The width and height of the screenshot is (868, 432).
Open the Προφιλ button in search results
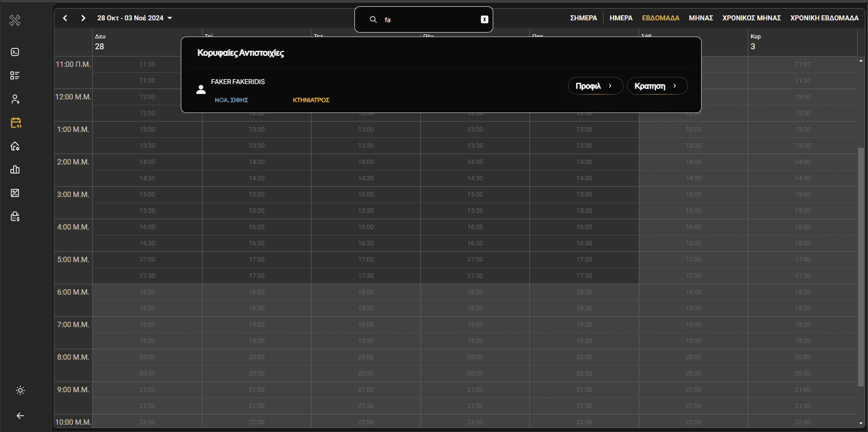tap(594, 86)
